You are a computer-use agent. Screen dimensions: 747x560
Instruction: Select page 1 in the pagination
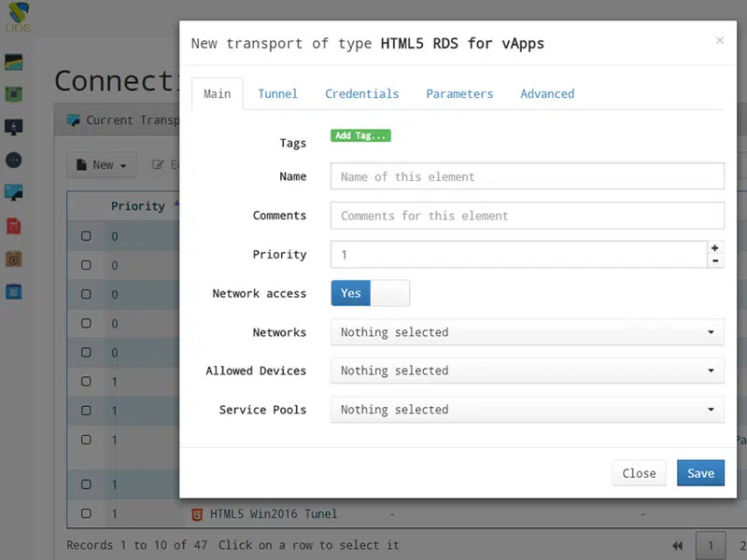[711, 546]
